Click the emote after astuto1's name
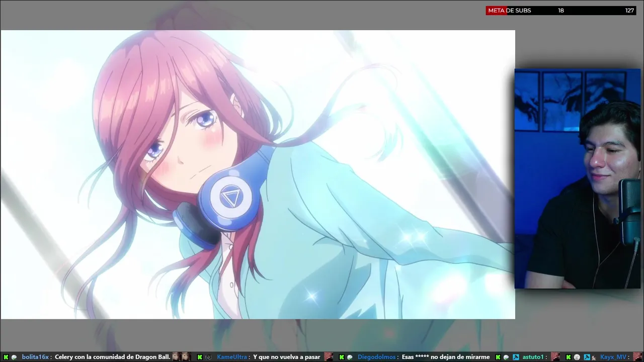 point(555,356)
